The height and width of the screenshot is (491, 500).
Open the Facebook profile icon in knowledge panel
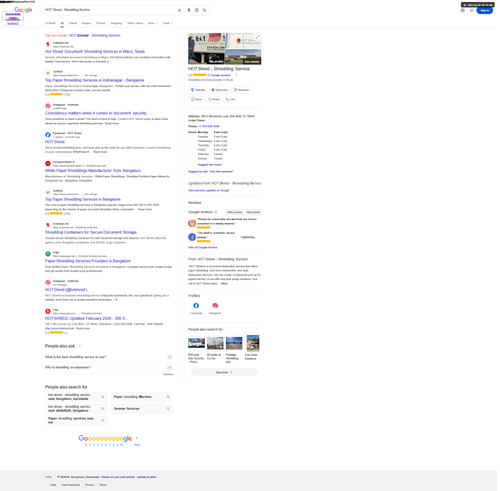point(196,306)
